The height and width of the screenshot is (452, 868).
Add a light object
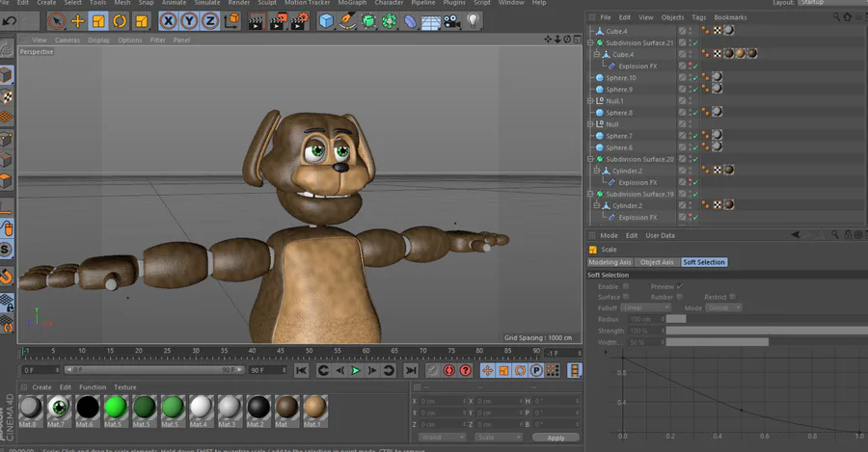click(x=473, y=21)
